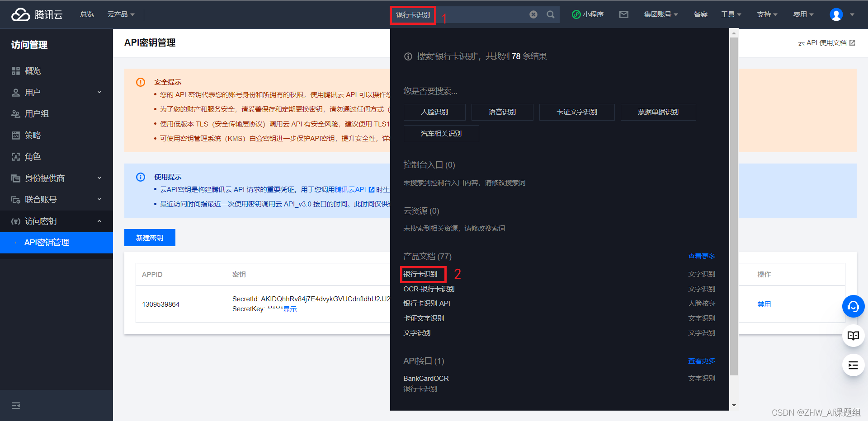Open the user avatar menu
868x421 pixels.
pyautogui.click(x=842, y=14)
